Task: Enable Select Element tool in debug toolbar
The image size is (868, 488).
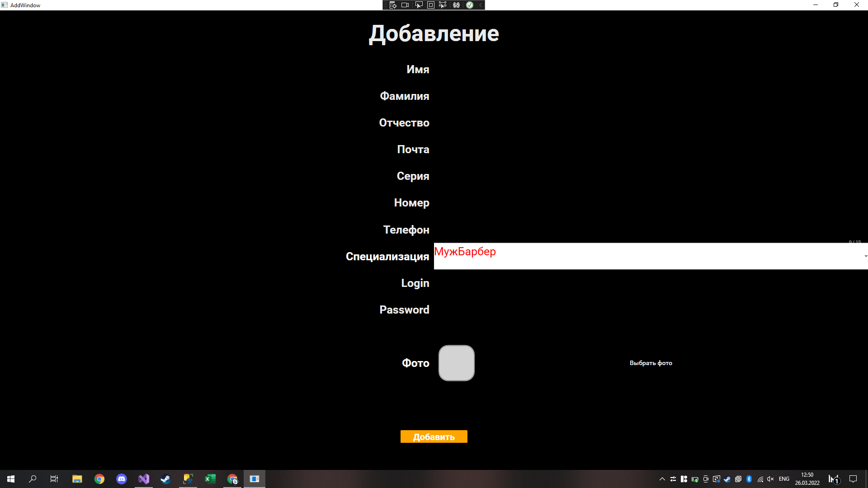Action: point(419,5)
